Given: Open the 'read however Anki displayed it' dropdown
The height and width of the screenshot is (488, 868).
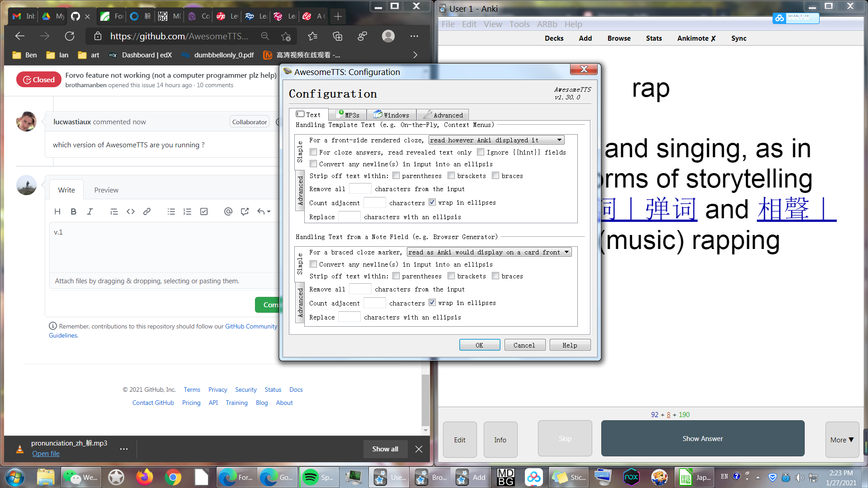Looking at the screenshot, I should [496, 140].
